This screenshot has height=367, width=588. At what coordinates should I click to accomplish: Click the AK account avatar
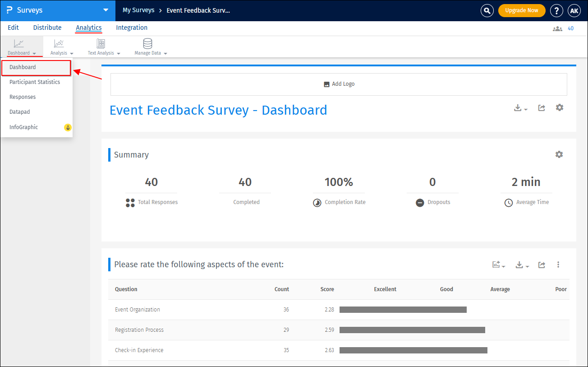point(574,10)
